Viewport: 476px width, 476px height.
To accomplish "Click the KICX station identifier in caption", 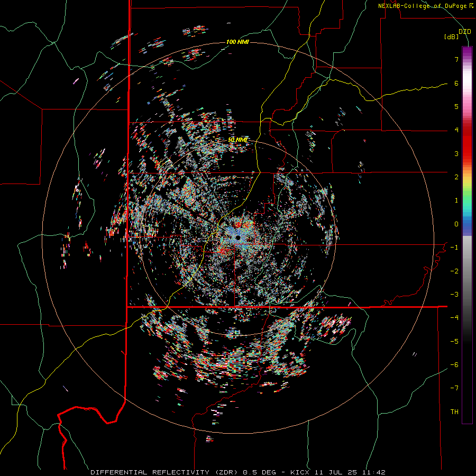I will [300, 472].
